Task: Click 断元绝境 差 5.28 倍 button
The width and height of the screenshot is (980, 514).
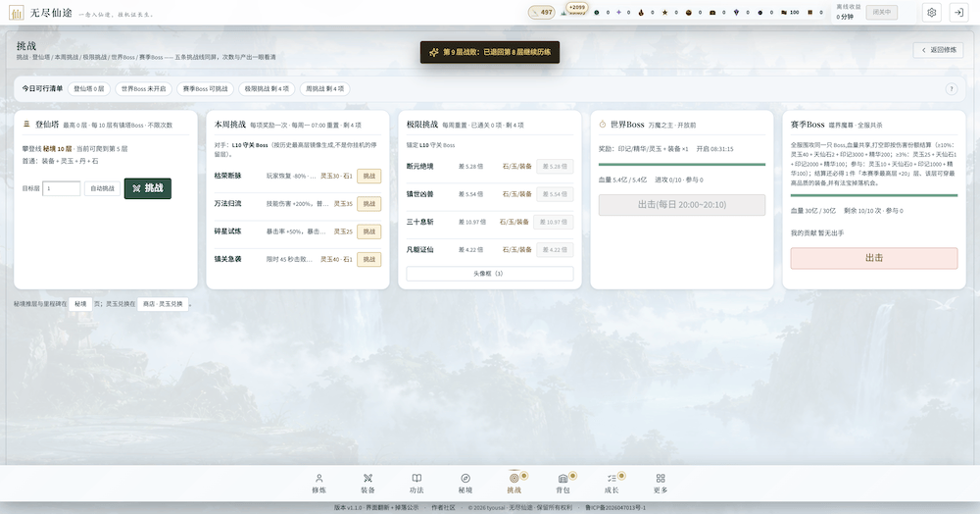Action: pyautogui.click(x=555, y=167)
